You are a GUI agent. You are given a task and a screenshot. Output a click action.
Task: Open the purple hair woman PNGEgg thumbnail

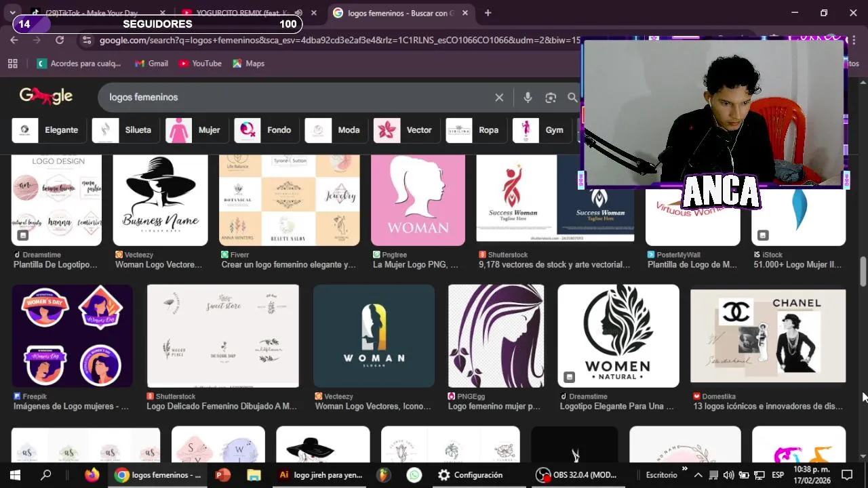[496, 336]
